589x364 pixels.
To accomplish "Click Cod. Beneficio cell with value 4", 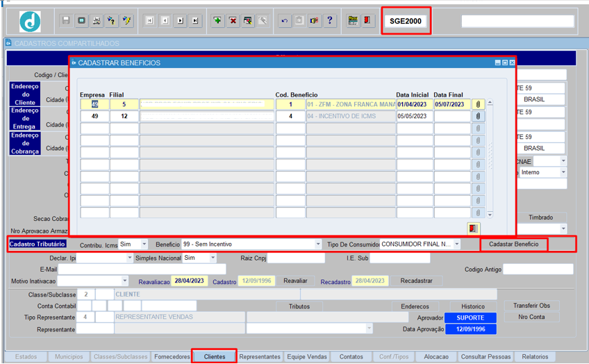I will (x=290, y=117).
